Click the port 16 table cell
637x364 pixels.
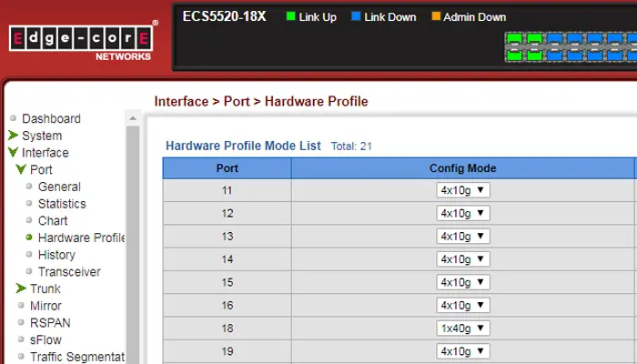click(x=227, y=305)
